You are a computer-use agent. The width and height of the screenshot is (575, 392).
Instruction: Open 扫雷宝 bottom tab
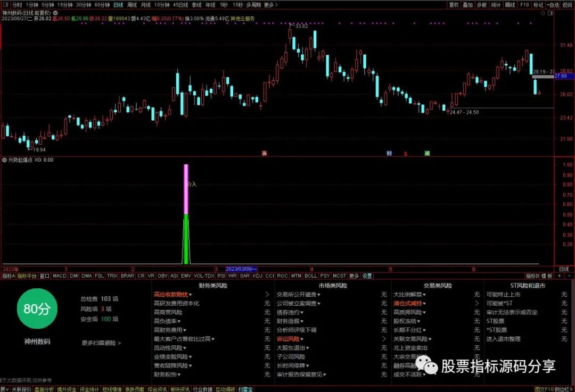245,389
